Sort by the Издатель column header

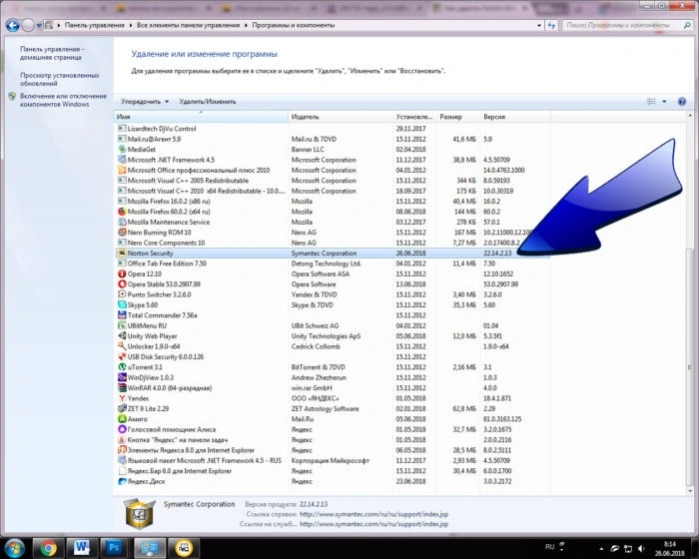coord(341,117)
